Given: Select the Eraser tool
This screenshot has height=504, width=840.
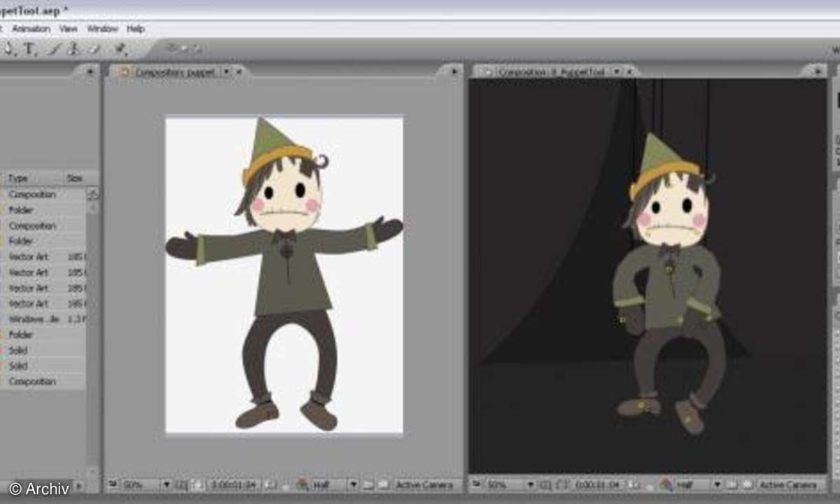Looking at the screenshot, I should (x=94, y=48).
